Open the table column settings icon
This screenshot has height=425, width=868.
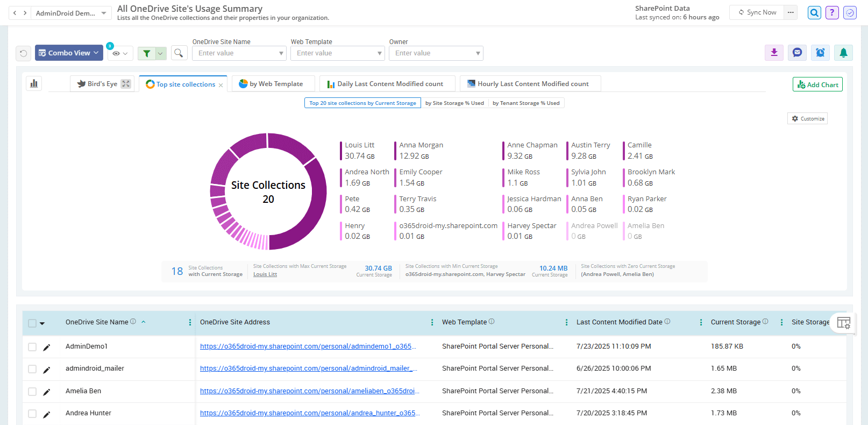(844, 323)
